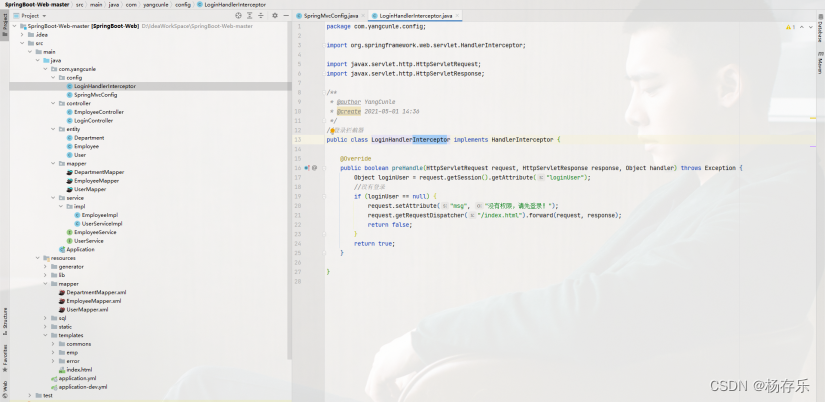Expand the .idea folder
Image resolution: width=825 pixels, height=402 pixels.
pyautogui.click(x=22, y=35)
